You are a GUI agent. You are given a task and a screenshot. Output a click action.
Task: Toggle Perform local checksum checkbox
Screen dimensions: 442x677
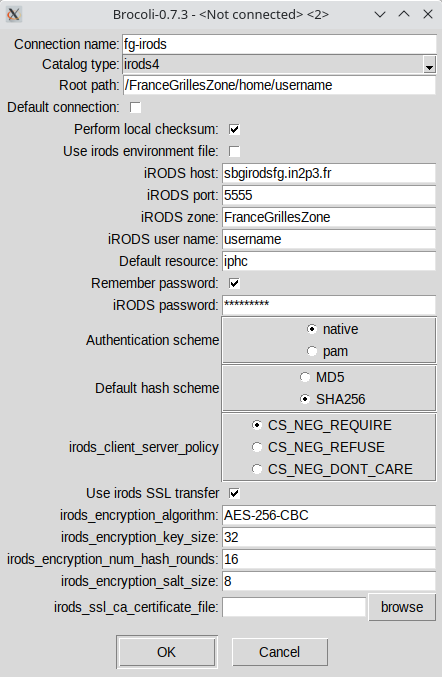click(234, 129)
